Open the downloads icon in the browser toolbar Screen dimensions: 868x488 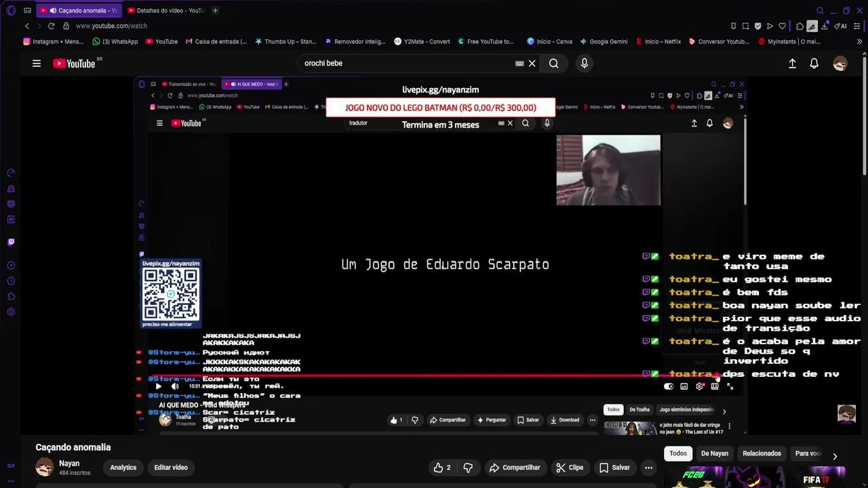point(825,26)
